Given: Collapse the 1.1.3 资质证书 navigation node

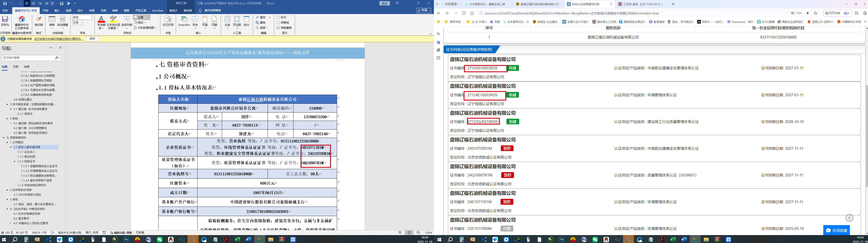Looking at the screenshot, I should (x=15, y=161).
